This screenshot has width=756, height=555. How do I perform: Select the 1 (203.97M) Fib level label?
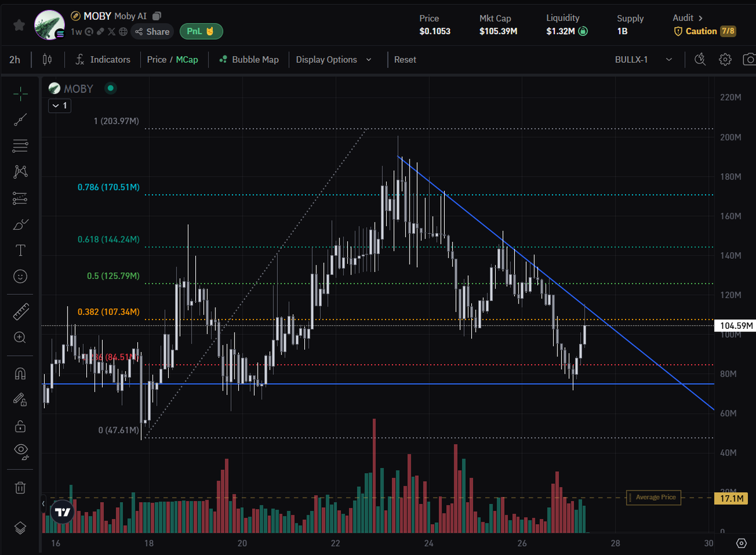[116, 120]
